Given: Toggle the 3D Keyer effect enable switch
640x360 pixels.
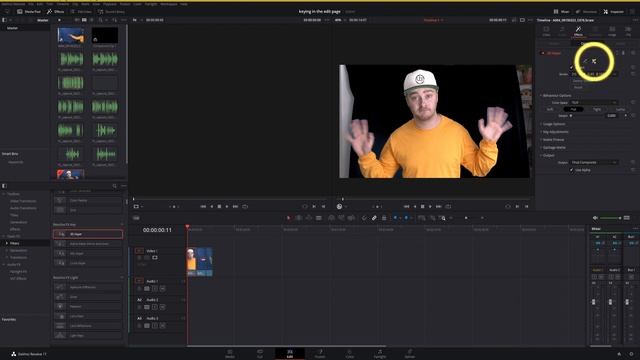Looking at the screenshot, I should pos(543,53).
